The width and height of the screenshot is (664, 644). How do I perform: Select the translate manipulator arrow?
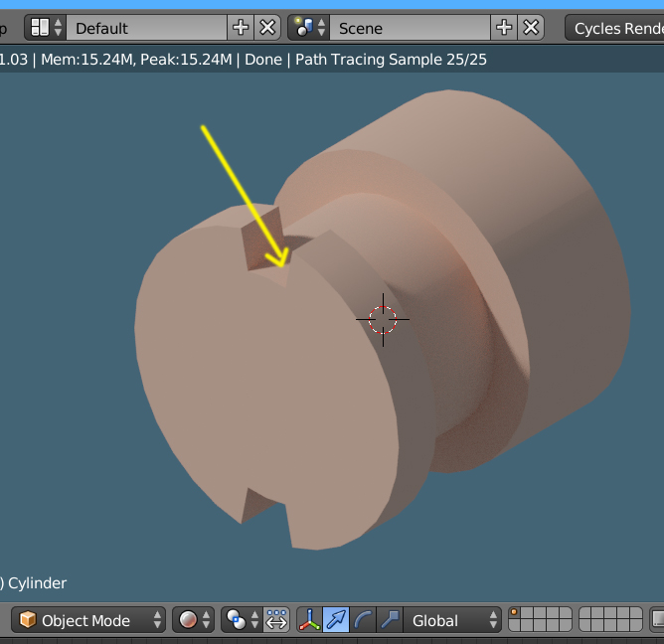click(x=336, y=620)
